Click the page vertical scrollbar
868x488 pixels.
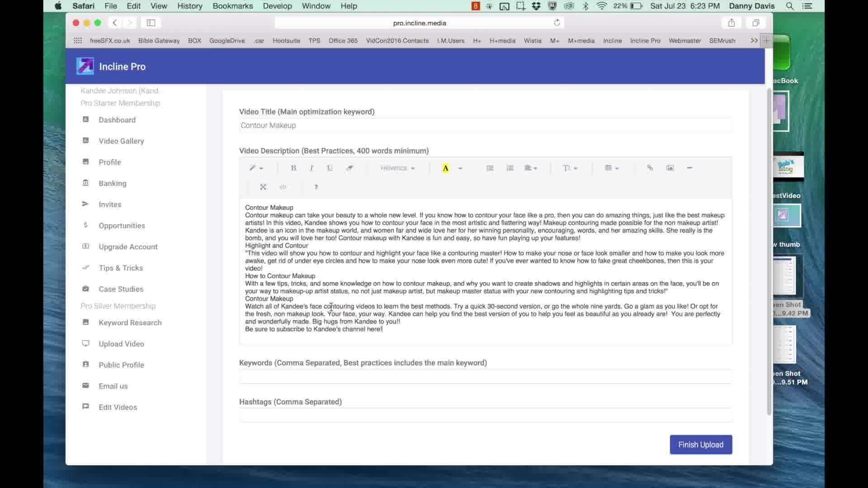(x=769, y=252)
